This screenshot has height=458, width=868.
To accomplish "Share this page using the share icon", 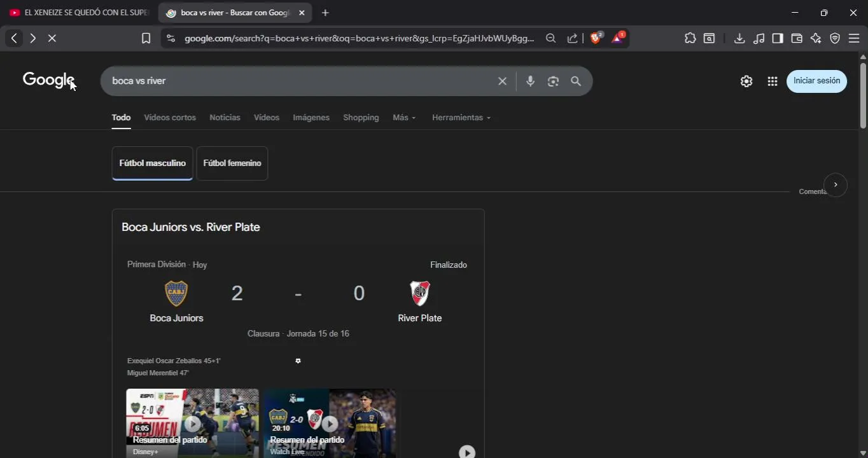I will coord(572,38).
